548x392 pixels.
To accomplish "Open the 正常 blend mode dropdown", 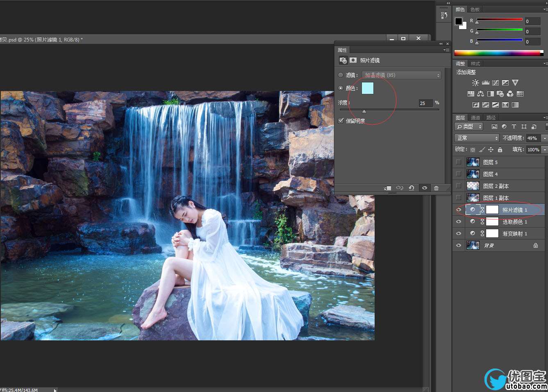I will click(x=477, y=138).
